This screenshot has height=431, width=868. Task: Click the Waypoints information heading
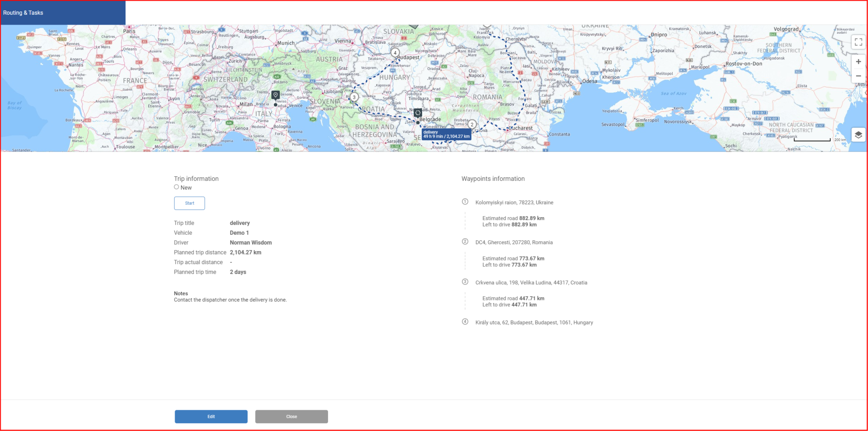pos(493,179)
